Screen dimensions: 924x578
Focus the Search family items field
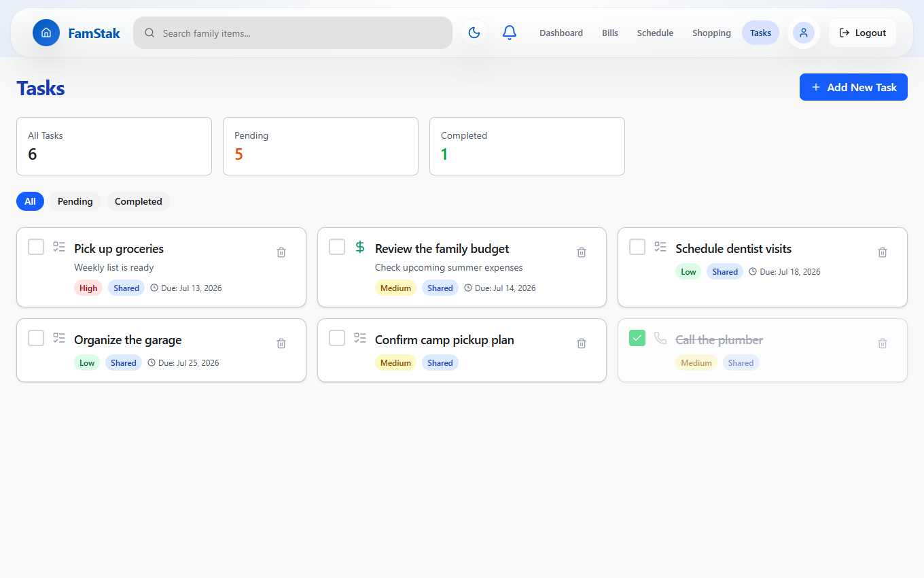(x=293, y=33)
